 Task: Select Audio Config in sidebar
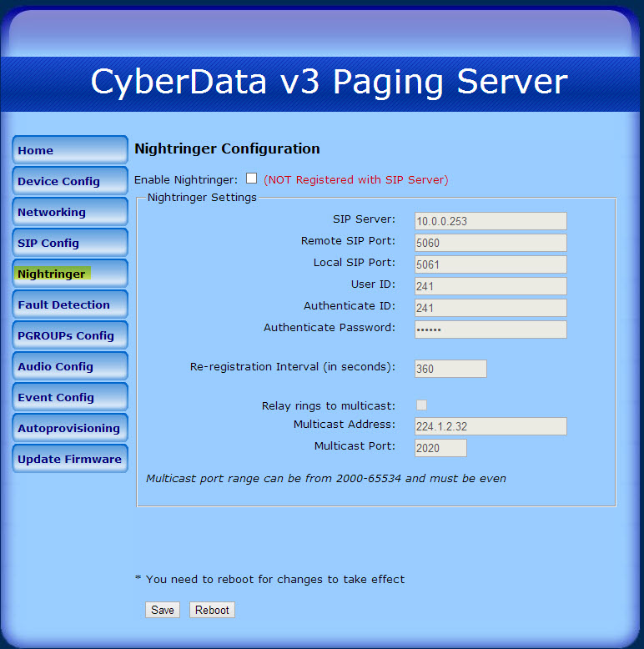pyautogui.click(x=70, y=366)
